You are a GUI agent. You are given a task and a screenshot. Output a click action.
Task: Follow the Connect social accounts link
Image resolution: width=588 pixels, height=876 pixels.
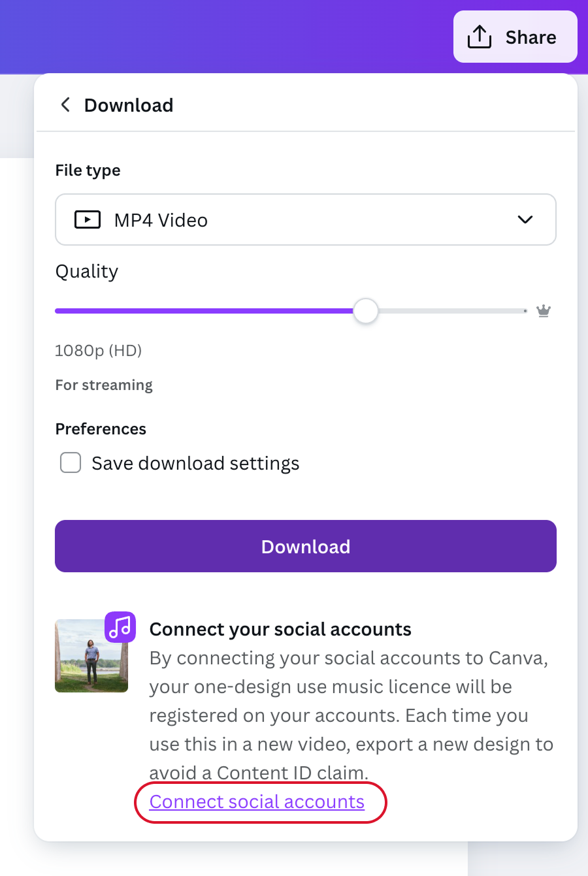coord(257,802)
